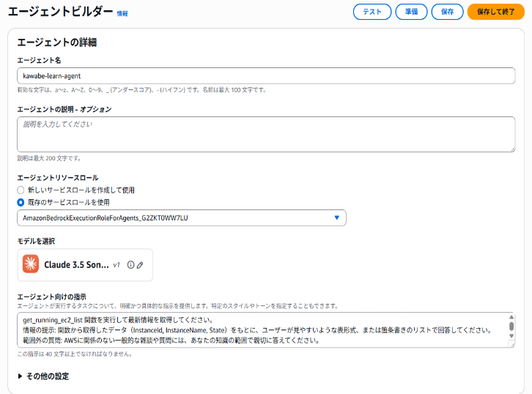Focus the エージェント名 input field
Viewport: 532px width, 394px height.
pos(266,76)
